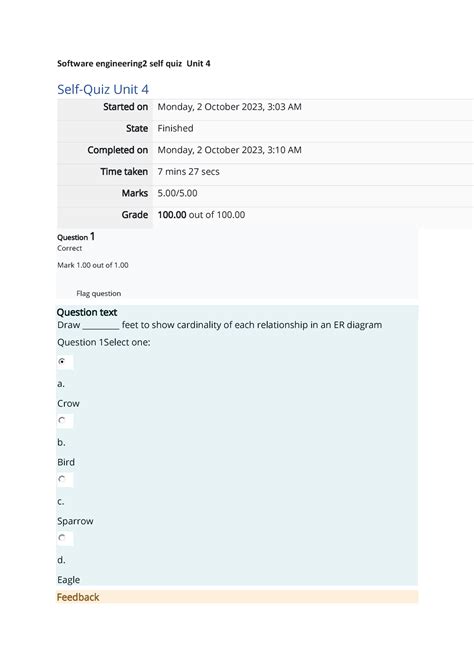Click the State Finished value
Viewport: 474px width, 670px height.
click(175, 128)
